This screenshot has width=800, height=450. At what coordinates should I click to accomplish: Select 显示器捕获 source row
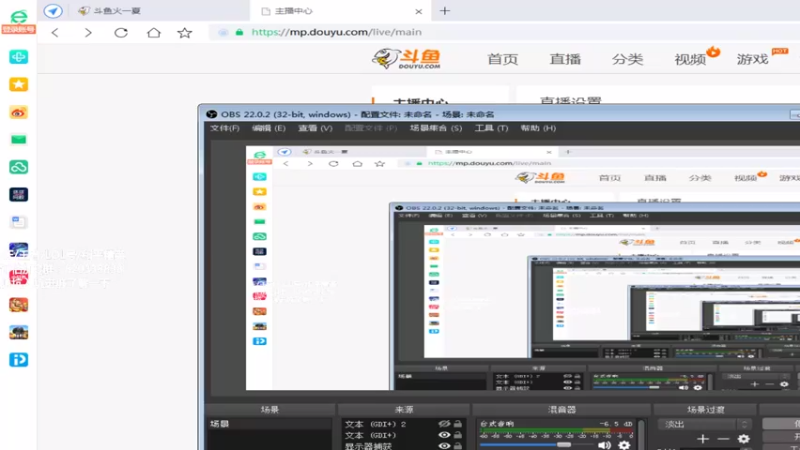403,446
